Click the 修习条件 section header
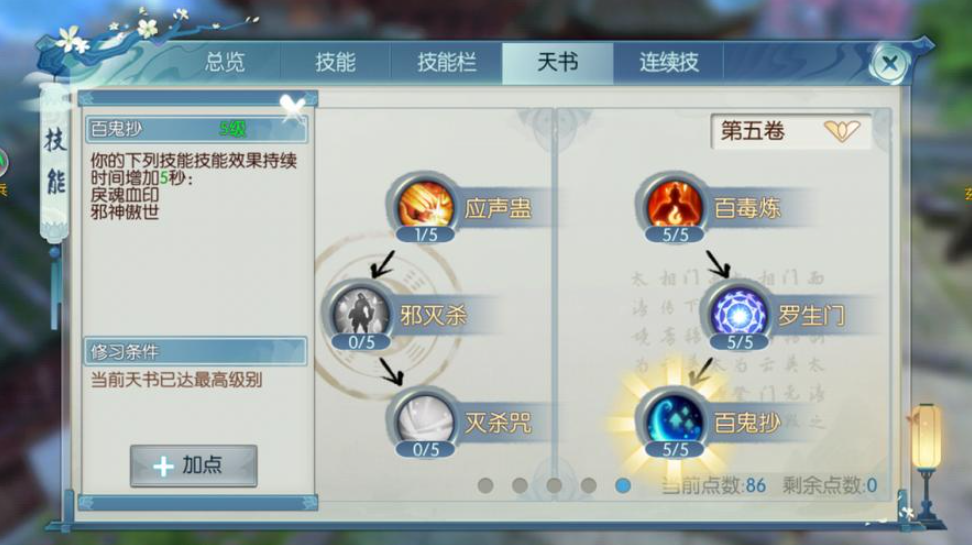The height and width of the screenshot is (545, 972). pos(195,352)
